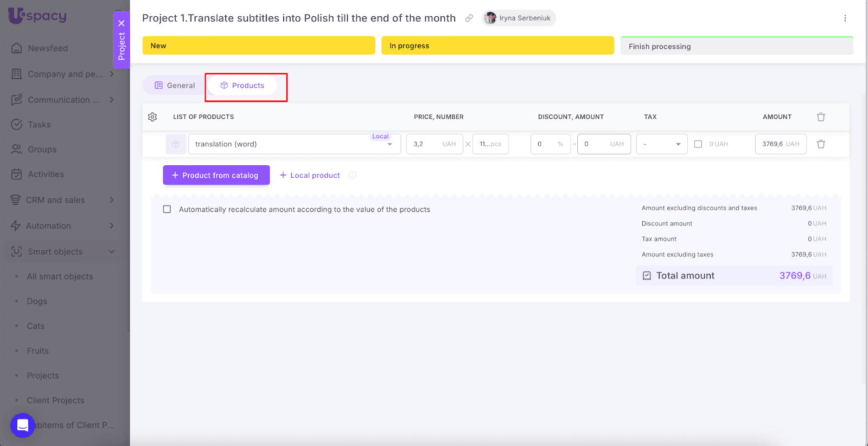Select the Products tab
This screenshot has height=446, width=868.
tap(242, 86)
